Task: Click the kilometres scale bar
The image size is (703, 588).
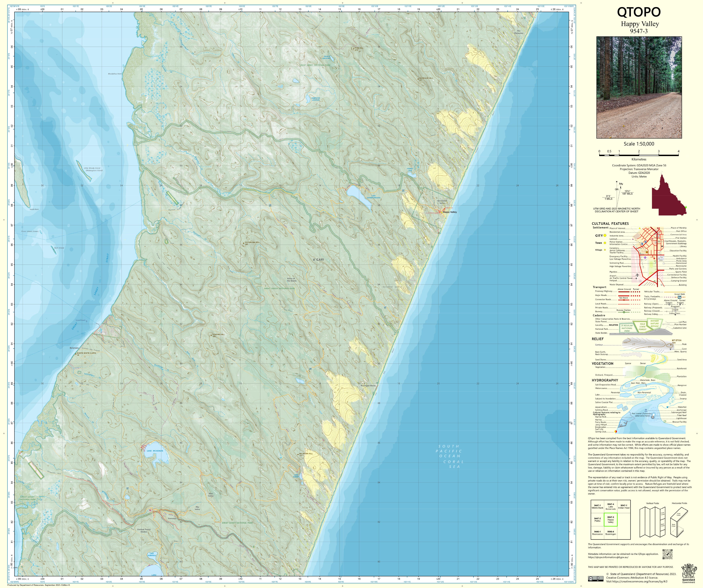Action: (x=639, y=155)
